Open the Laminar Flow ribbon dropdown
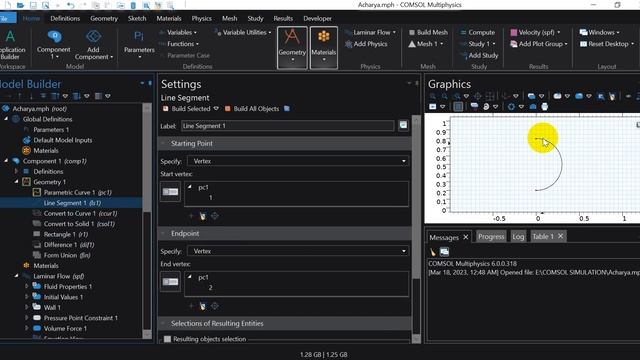The image size is (640, 360). click(x=371, y=32)
